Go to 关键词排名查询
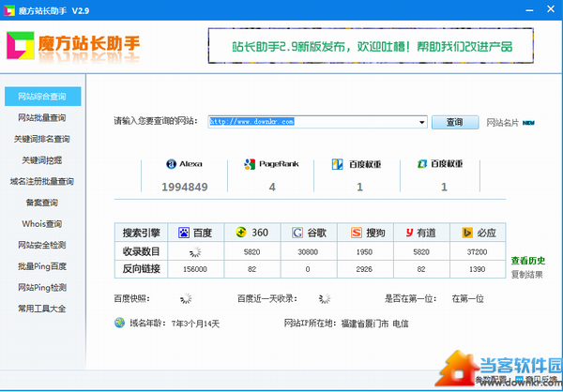 42,139
